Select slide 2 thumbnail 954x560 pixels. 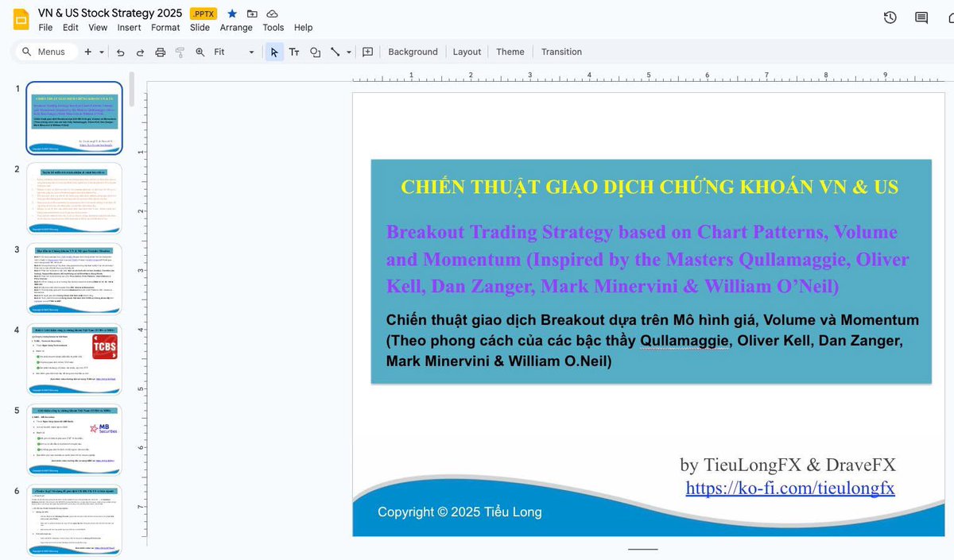coord(75,198)
